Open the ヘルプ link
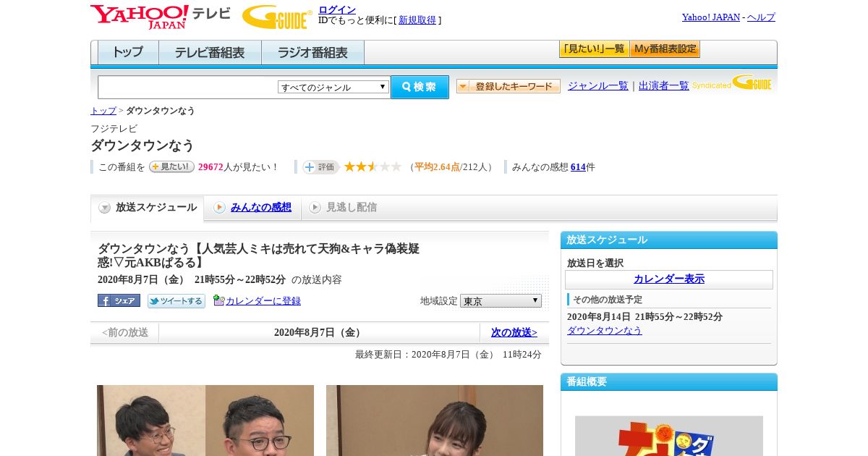Screen dimensions: 868x456 pos(761,17)
